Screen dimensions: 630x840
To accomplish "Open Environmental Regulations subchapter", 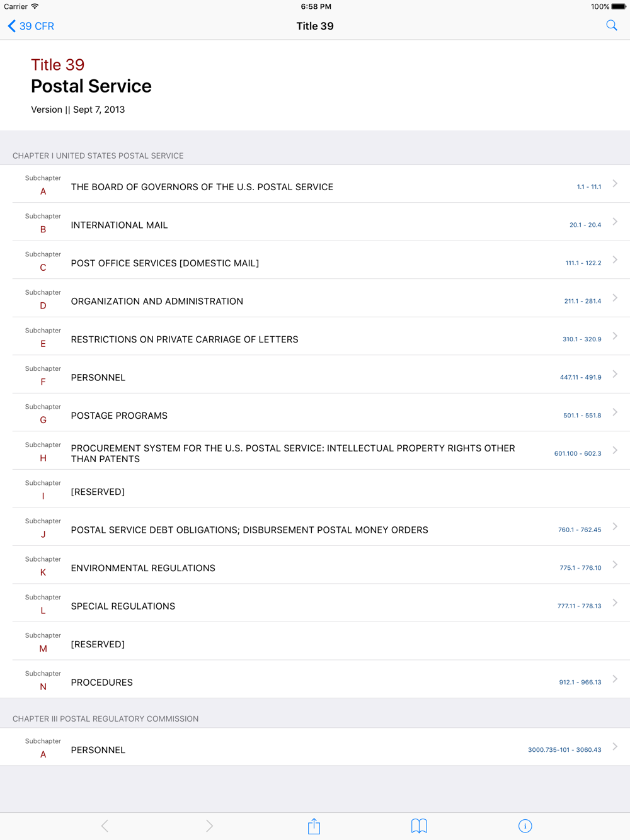I will 315,565.
